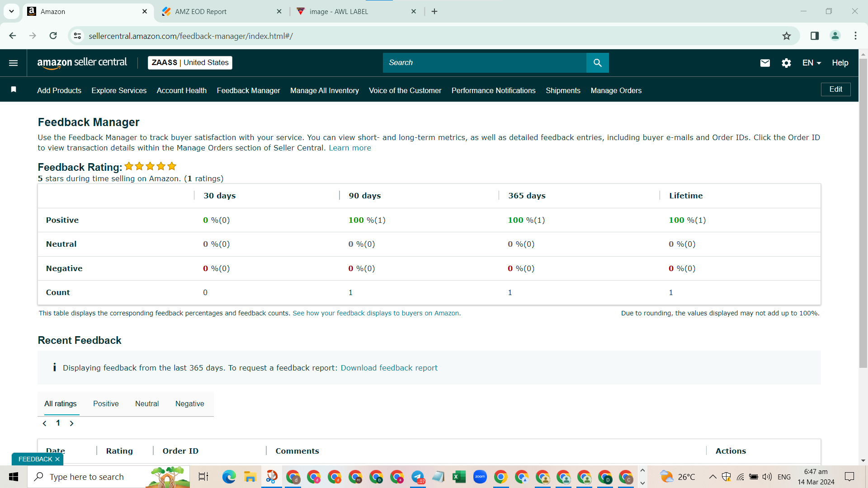Open the EN language dropdown
The width and height of the screenshot is (868, 488).
811,63
